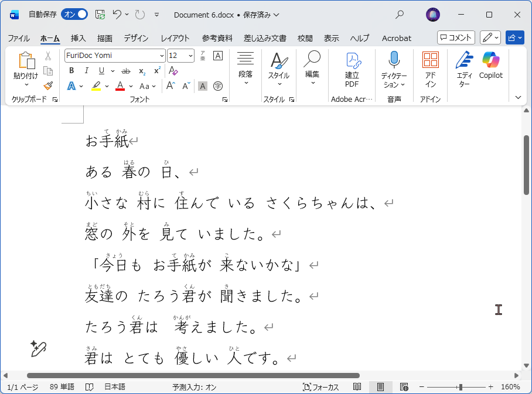
Task: Open the 差し込み文書 tab
Action: 265,38
